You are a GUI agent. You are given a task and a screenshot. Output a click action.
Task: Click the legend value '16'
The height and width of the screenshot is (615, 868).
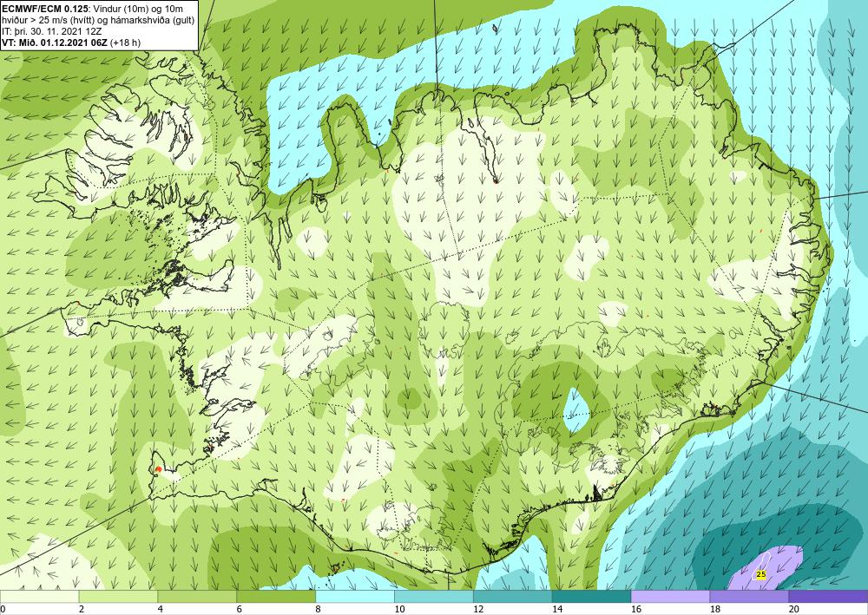[x=636, y=609]
